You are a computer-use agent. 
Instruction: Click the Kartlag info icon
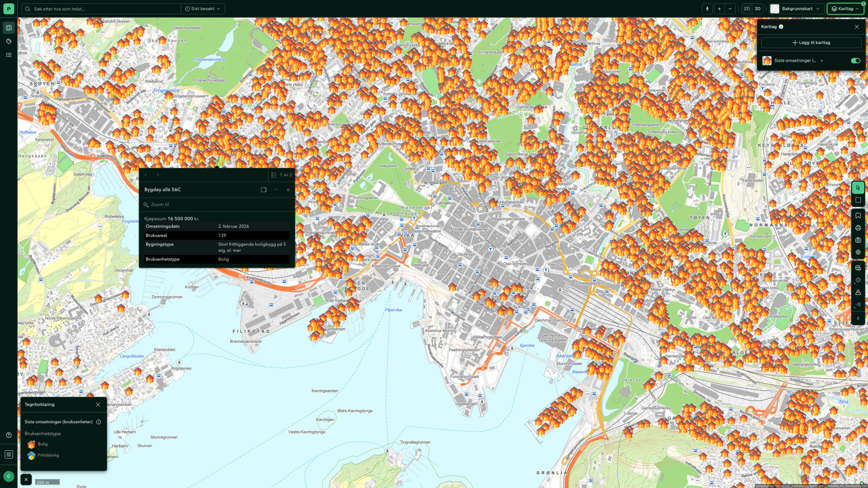(781, 27)
